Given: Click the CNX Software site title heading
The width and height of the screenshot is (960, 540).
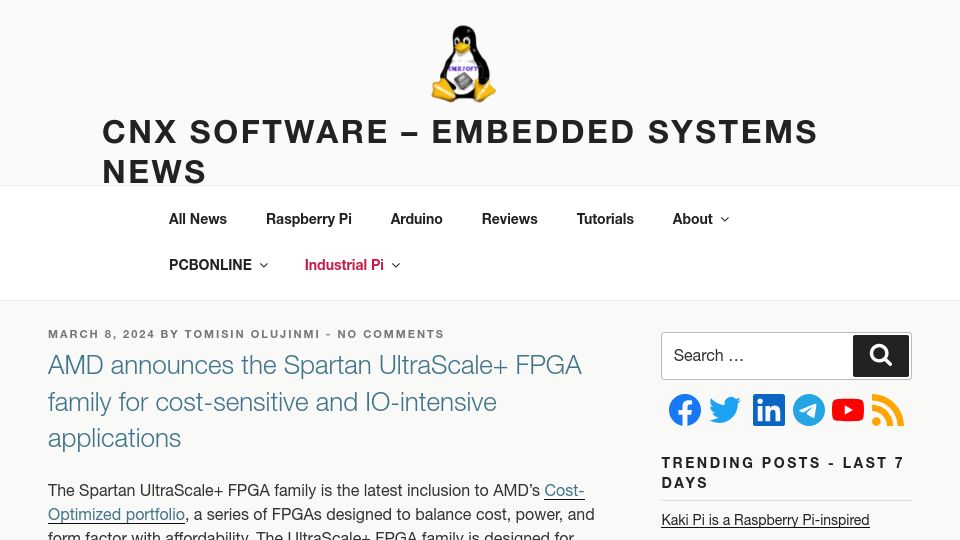Looking at the screenshot, I should 460,151.
